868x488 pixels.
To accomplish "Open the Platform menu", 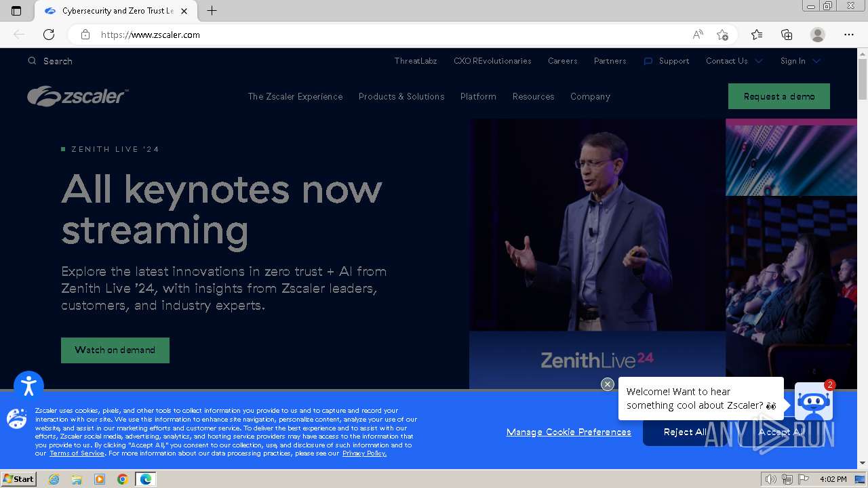I will 478,96.
